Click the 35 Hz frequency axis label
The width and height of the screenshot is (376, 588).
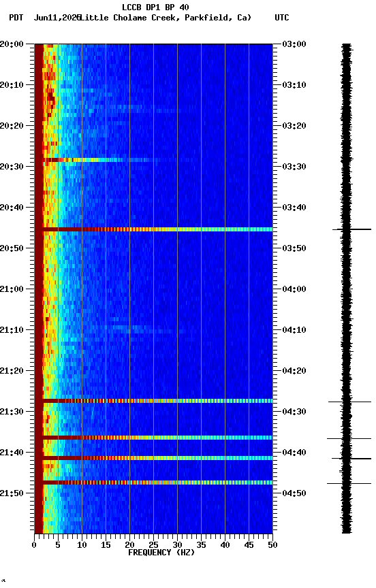[201, 545]
